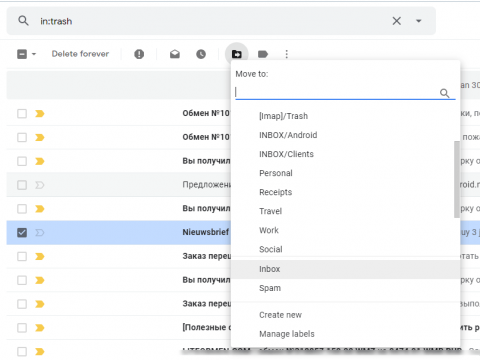The height and width of the screenshot is (360, 480).
Task: Check the first Обмен №10 email checkbox
Action: [x=22, y=114]
